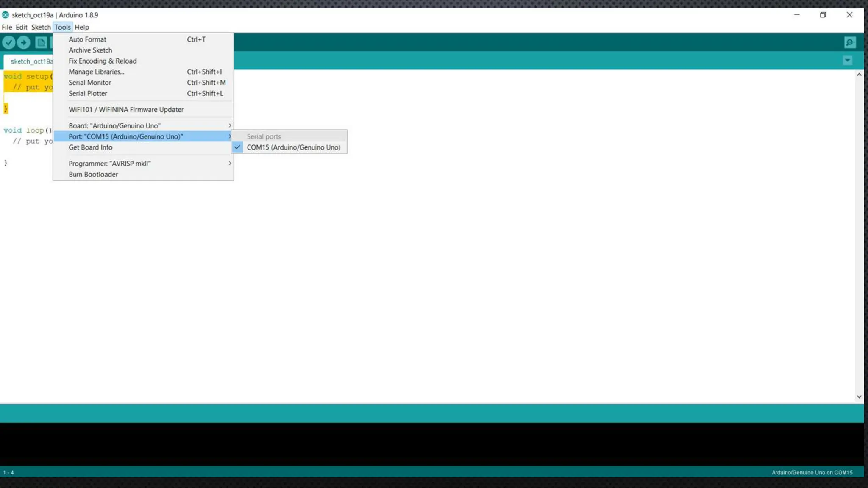
Task: Open the Help menu
Action: tap(82, 27)
